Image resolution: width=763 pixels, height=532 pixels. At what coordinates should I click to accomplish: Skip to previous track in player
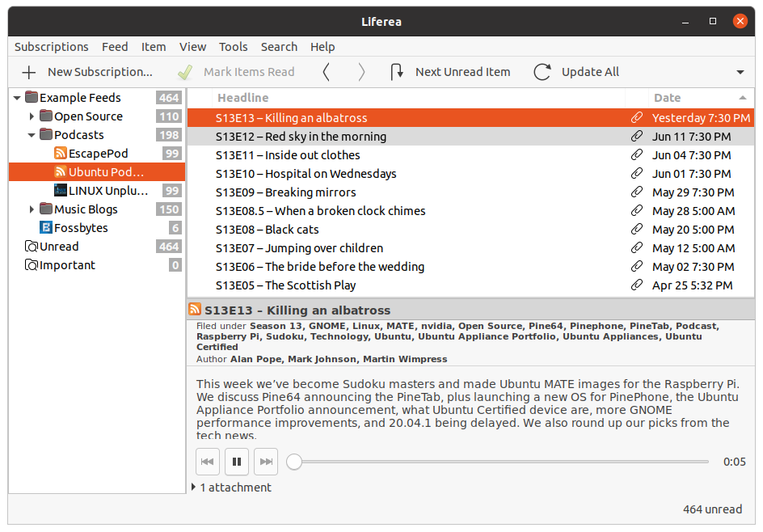pos(207,462)
